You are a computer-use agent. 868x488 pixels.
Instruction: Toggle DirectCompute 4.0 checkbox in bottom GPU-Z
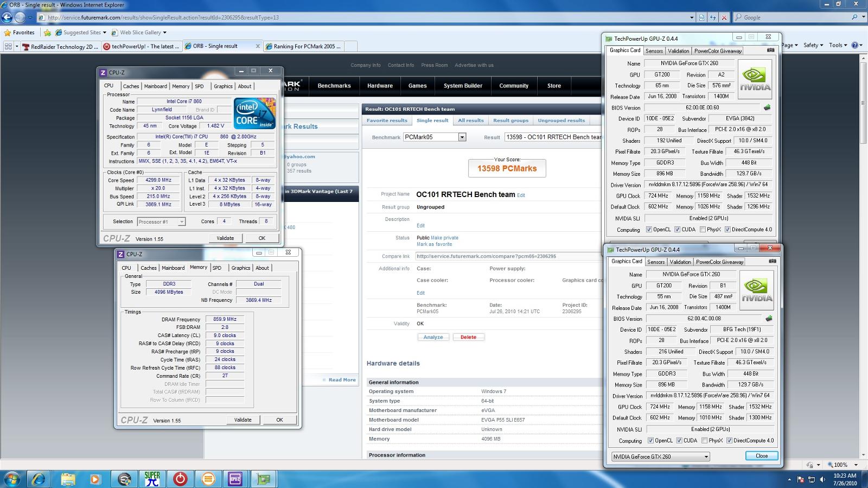tap(729, 441)
